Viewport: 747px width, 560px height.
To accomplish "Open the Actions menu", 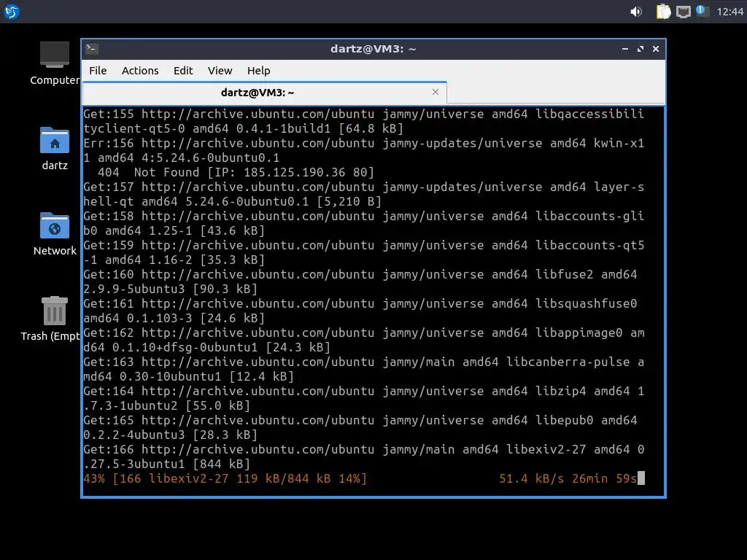I will 140,71.
